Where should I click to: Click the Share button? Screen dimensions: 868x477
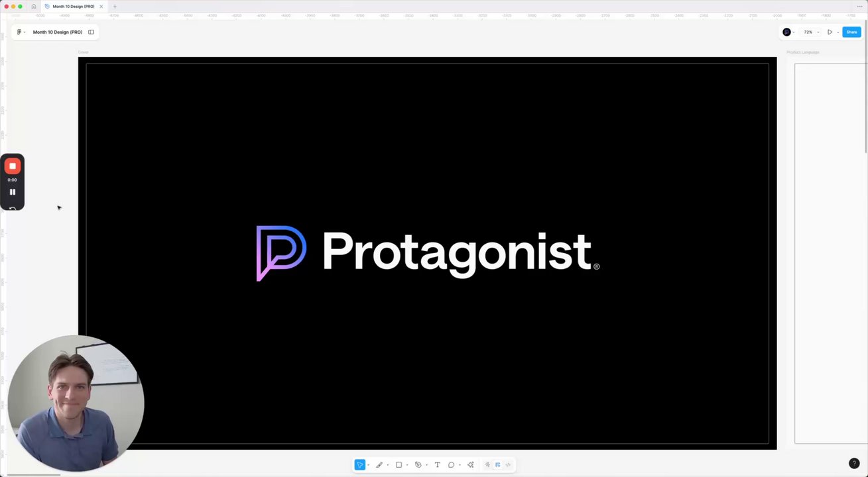click(851, 32)
